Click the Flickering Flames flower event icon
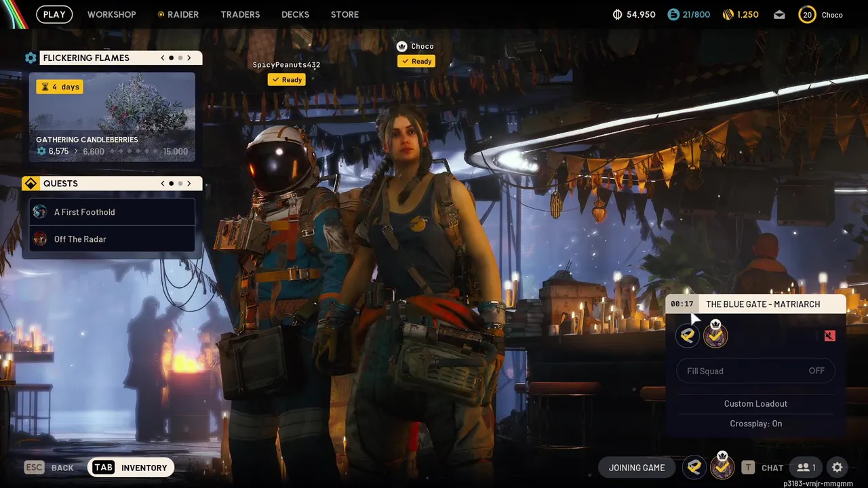The height and width of the screenshot is (488, 868). tap(31, 58)
